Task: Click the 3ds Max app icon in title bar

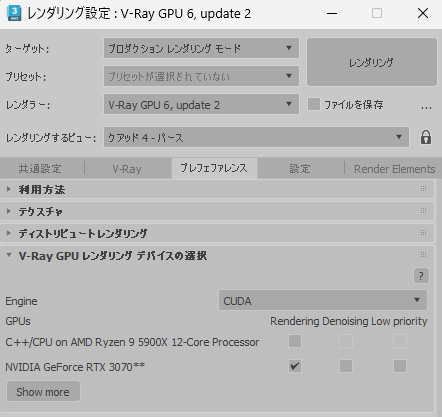Action: click(x=14, y=14)
